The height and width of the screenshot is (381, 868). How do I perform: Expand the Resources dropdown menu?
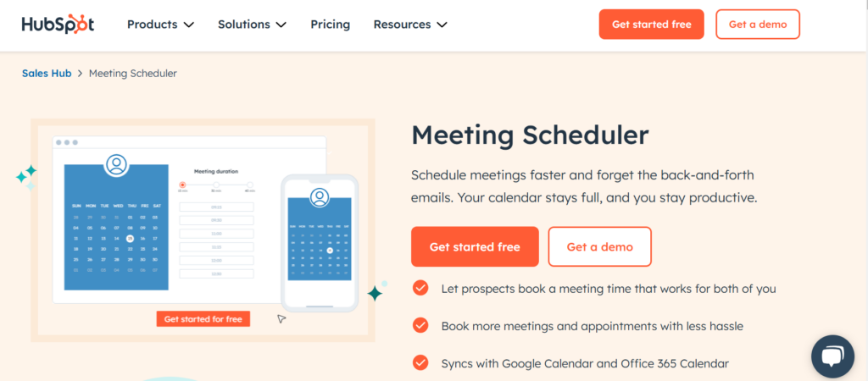410,25
